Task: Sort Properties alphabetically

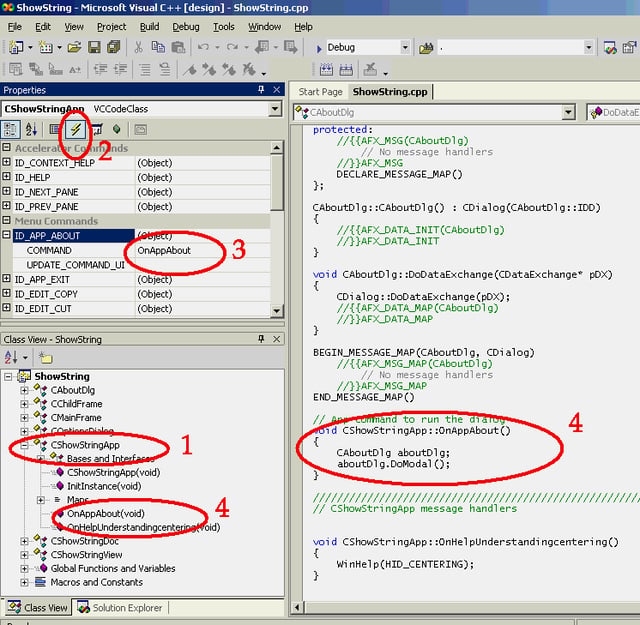Action: (x=31, y=130)
